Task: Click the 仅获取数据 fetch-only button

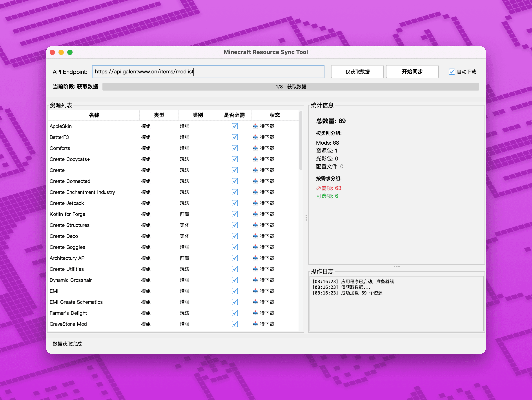Action: 357,72
